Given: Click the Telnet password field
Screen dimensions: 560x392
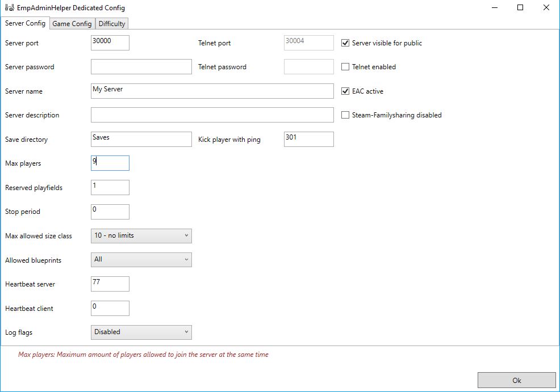Looking at the screenshot, I should pos(308,66).
